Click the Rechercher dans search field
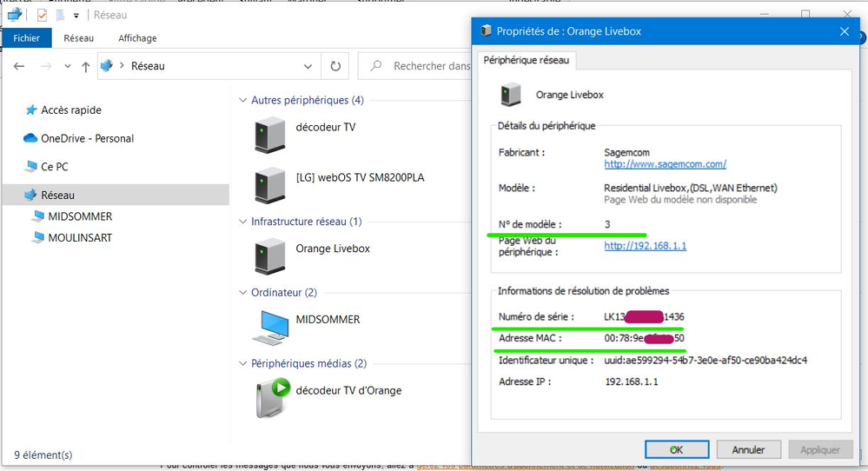The image size is (868, 471). (415, 66)
